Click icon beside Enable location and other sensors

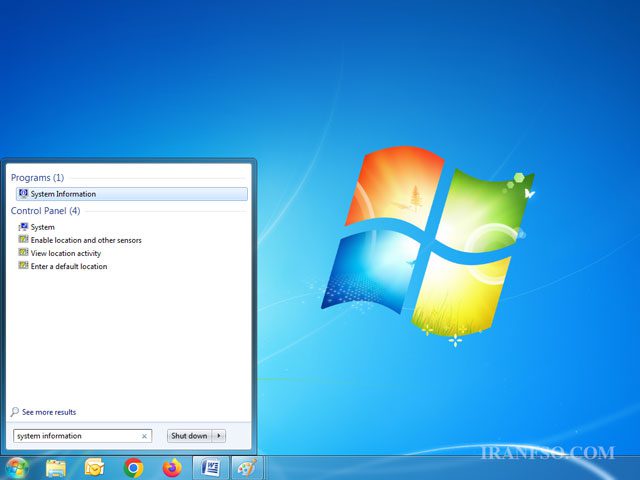23,240
